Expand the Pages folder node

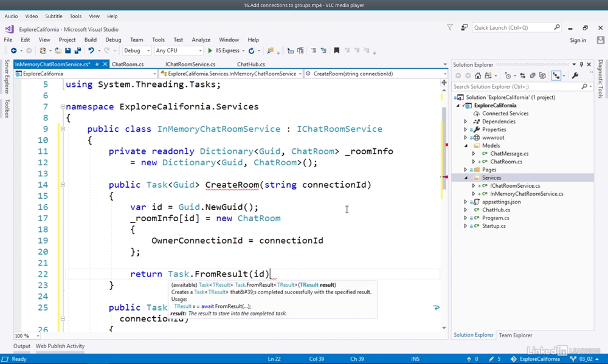[x=466, y=170]
